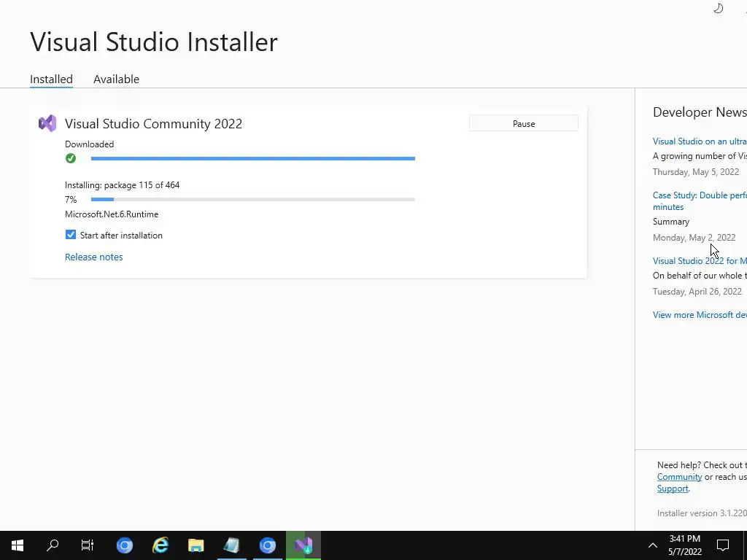Image resolution: width=747 pixels, height=560 pixels.
Task: Click the Visual Studio Installer taskbar icon
Action: [x=303, y=545]
